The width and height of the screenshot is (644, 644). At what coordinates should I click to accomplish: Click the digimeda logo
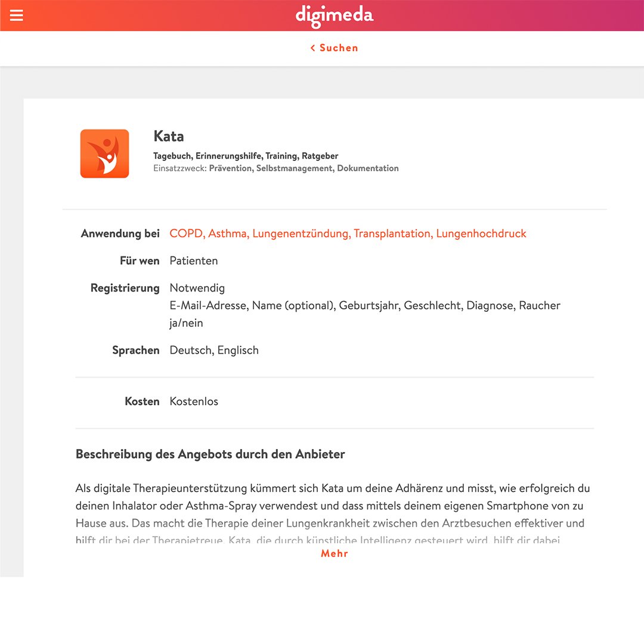[335, 17]
